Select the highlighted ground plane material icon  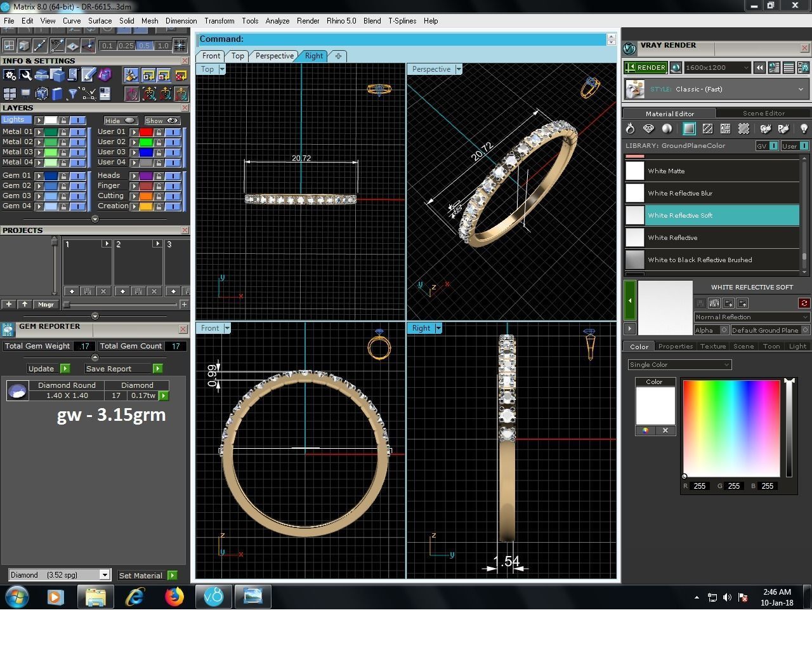pyautogui.click(x=689, y=129)
